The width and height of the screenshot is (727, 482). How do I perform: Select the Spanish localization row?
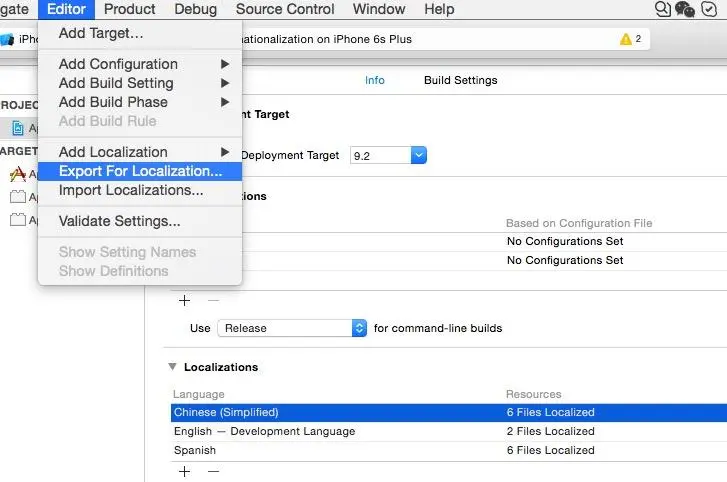coord(449,450)
